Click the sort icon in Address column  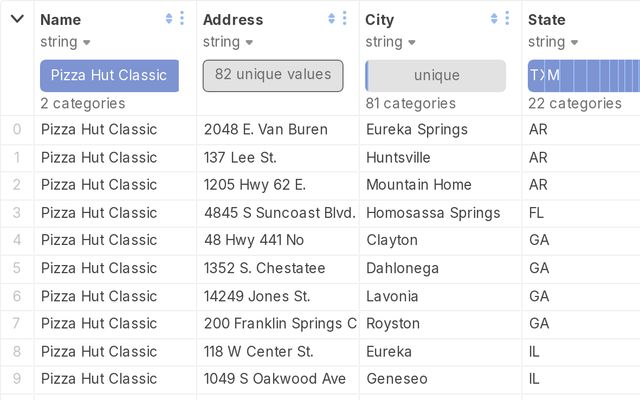[331, 18]
